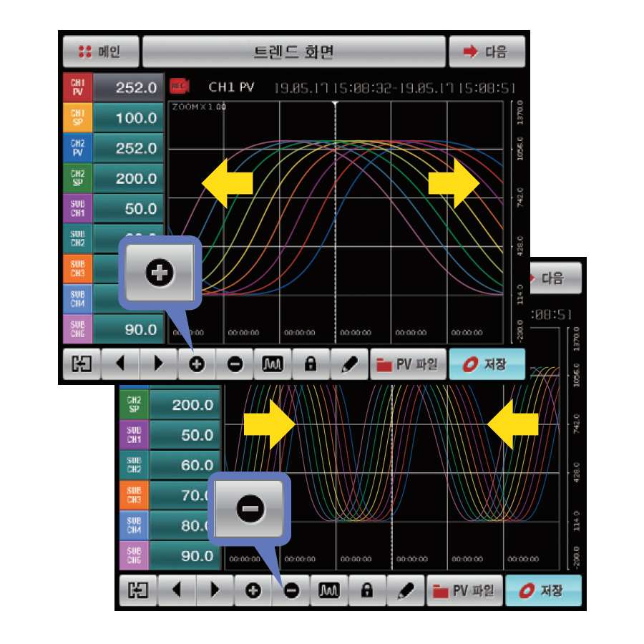Click the CH1 PV label above the graph
Screen dimensions: 644x644
(x=232, y=87)
